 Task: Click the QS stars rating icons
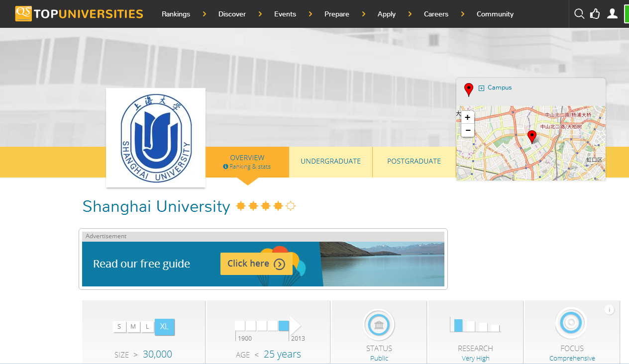coord(266,206)
